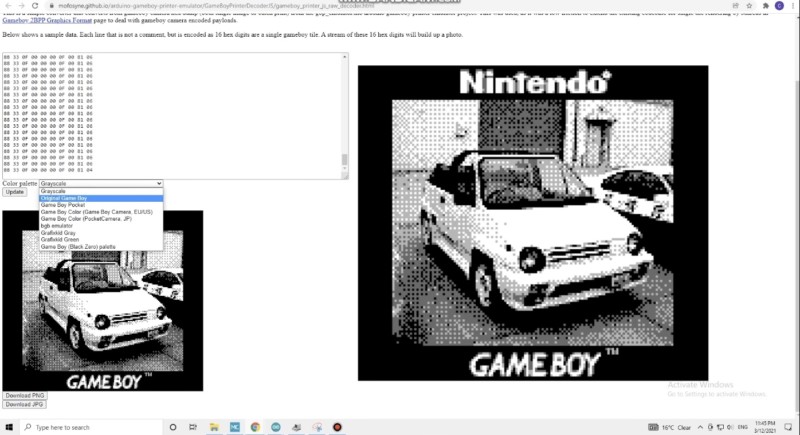
Task: Click the large Nintendo Game Boy preview image
Action: pyautogui.click(x=533, y=223)
